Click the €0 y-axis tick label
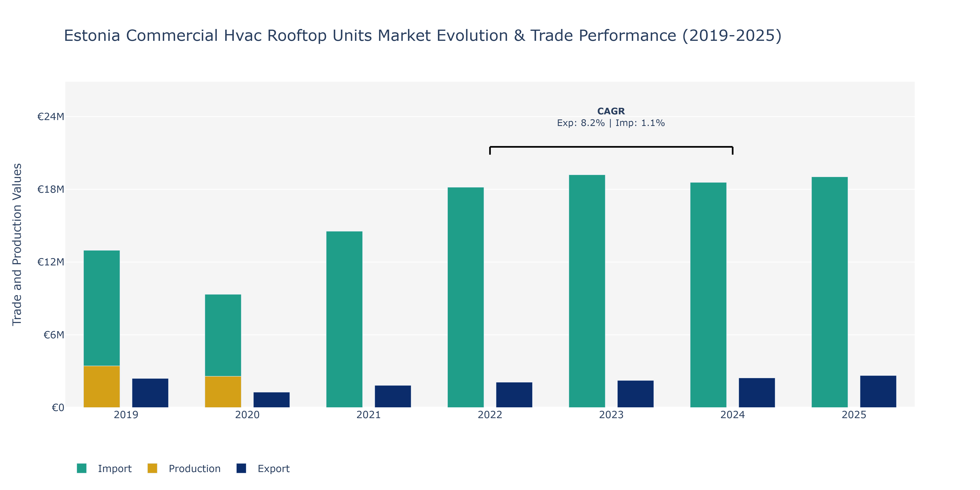980x490 pixels. (x=58, y=408)
